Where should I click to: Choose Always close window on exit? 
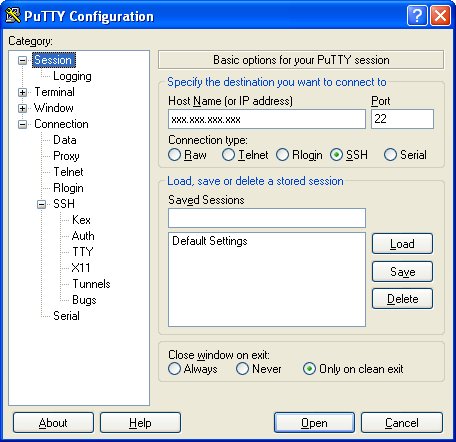(193, 369)
